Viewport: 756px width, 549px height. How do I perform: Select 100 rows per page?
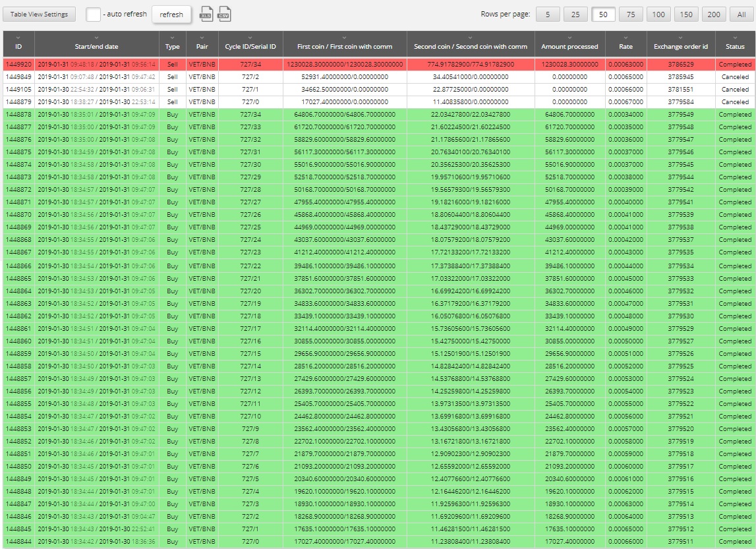point(658,14)
